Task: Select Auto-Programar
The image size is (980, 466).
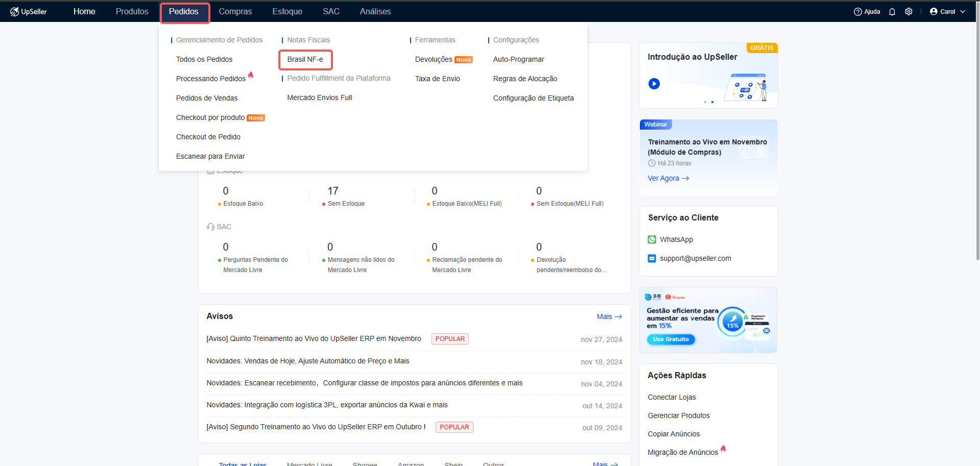Action: click(519, 59)
